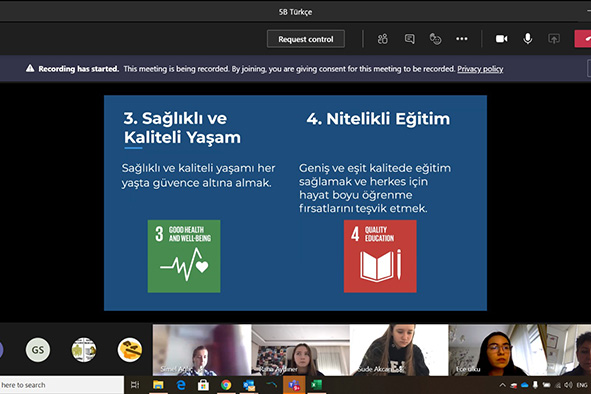Click the Request control button

pos(306,39)
